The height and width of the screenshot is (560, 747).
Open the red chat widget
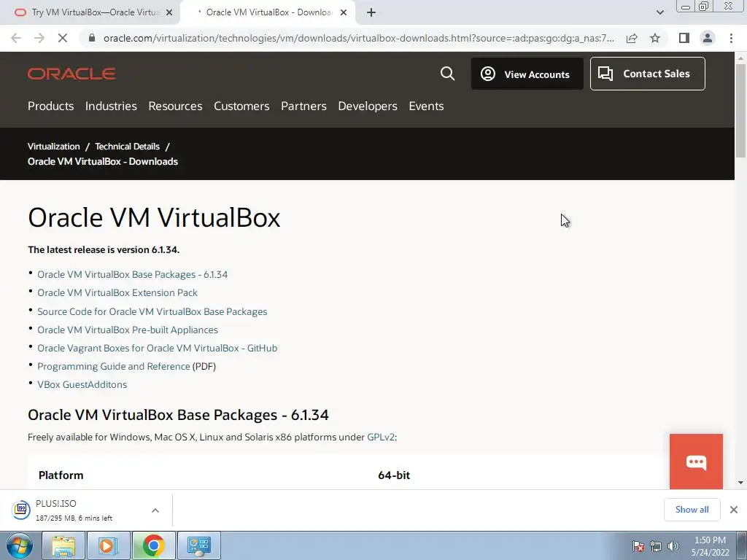click(x=696, y=462)
